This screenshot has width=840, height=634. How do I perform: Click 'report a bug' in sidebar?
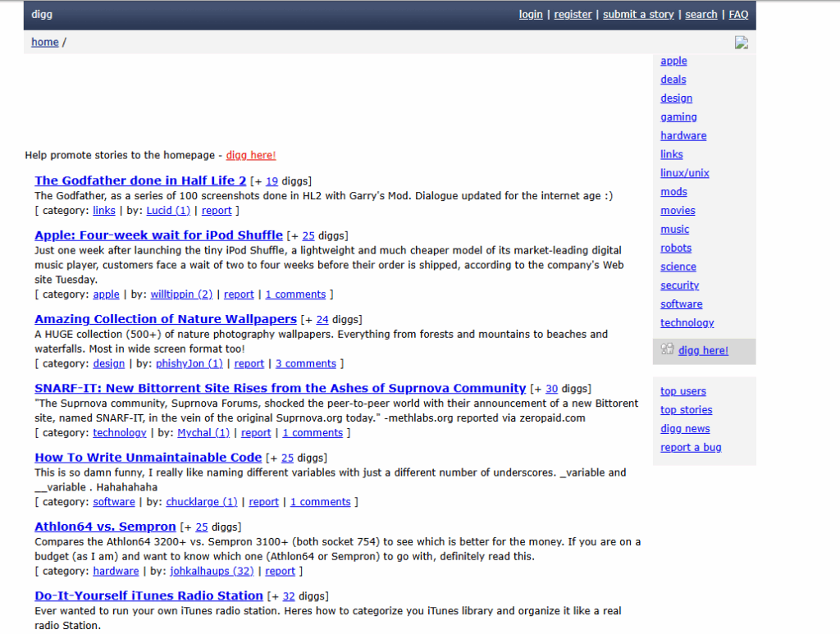click(x=691, y=447)
